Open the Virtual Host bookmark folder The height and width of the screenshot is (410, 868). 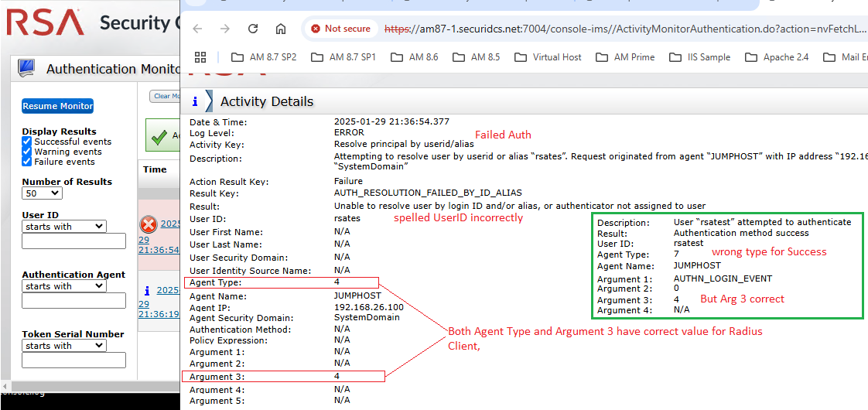point(548,57)
